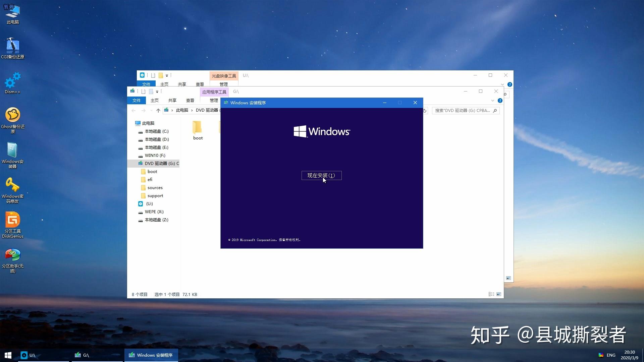Image resolution: width=644 pixels, height=362 pixels.
Task: Open the boot folder in navigation tree
Action: (152, 171)
